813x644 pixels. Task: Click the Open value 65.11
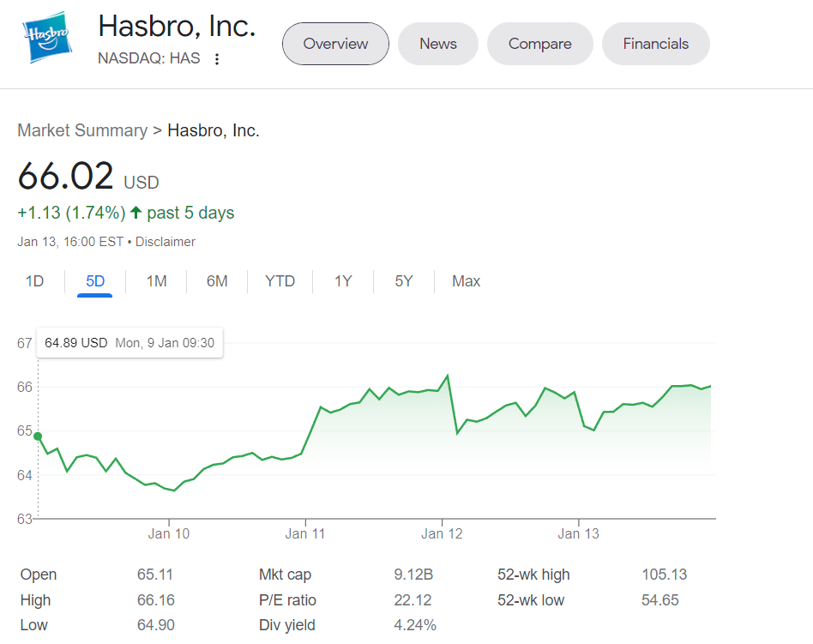click(155, 575)
